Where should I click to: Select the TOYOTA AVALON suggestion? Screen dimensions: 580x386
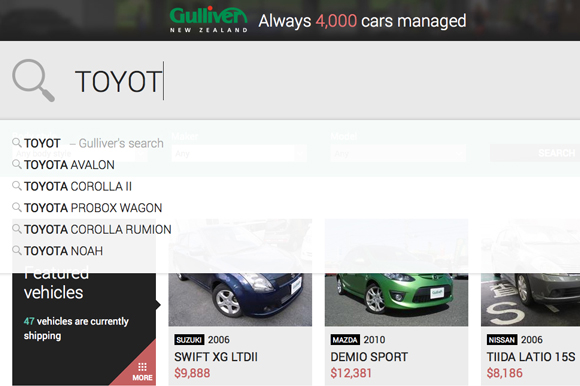69,165
